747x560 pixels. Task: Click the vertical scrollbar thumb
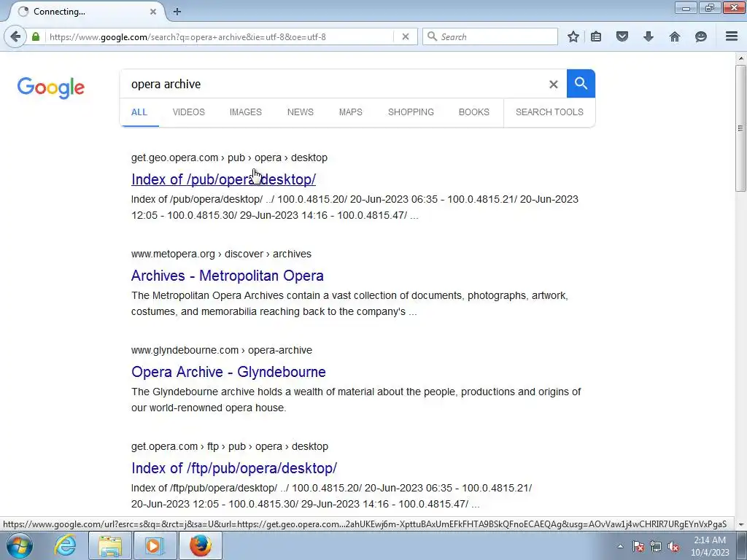tap(740, 128)
